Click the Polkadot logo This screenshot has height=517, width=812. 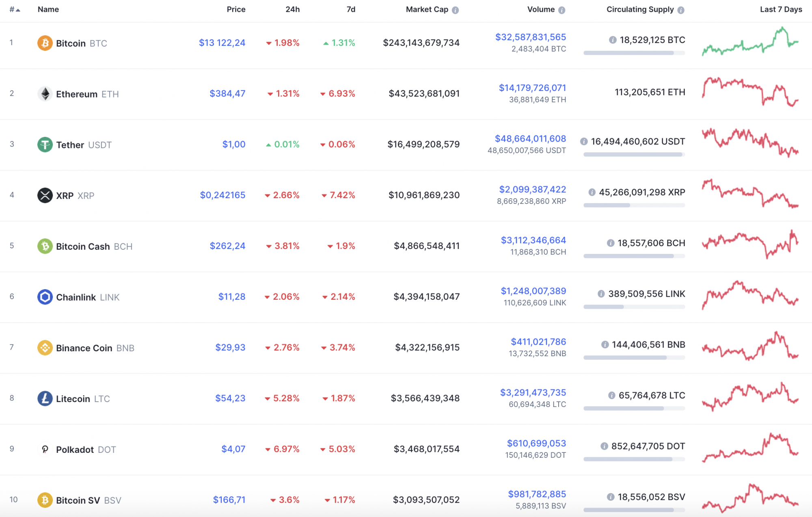[45, 449]
